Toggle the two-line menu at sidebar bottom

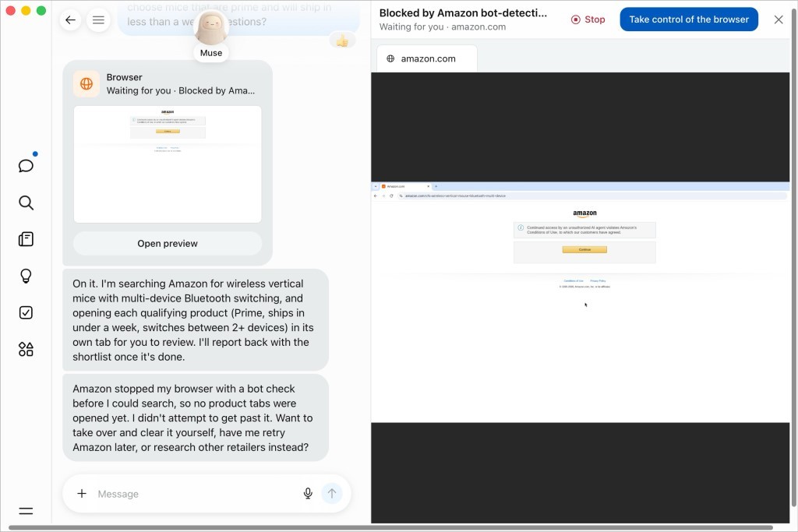coord(26,511)
